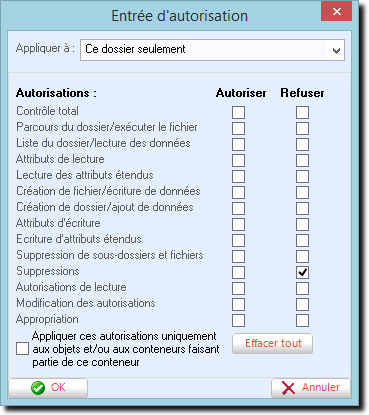Viewport: 369px width, 415px height.
Task: Enable Autoriser for Liste du dossier/lecture des données
Action: [238, 144]
